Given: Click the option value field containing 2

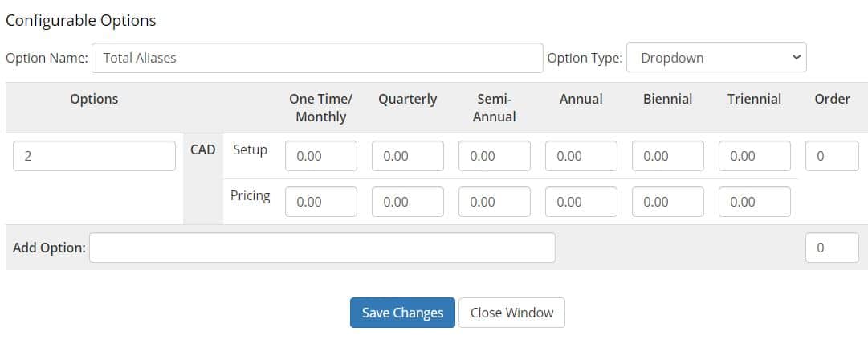Looking at the screenshot, I should (95, 156).
